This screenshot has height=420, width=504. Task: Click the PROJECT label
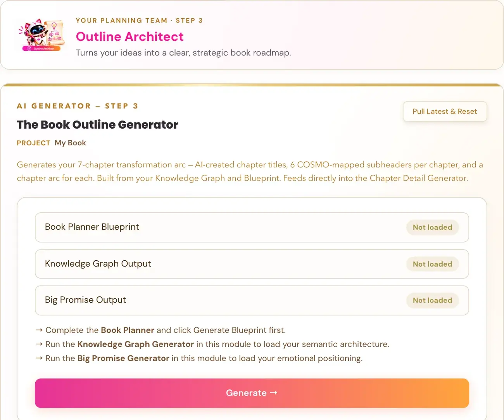(33, 143)
